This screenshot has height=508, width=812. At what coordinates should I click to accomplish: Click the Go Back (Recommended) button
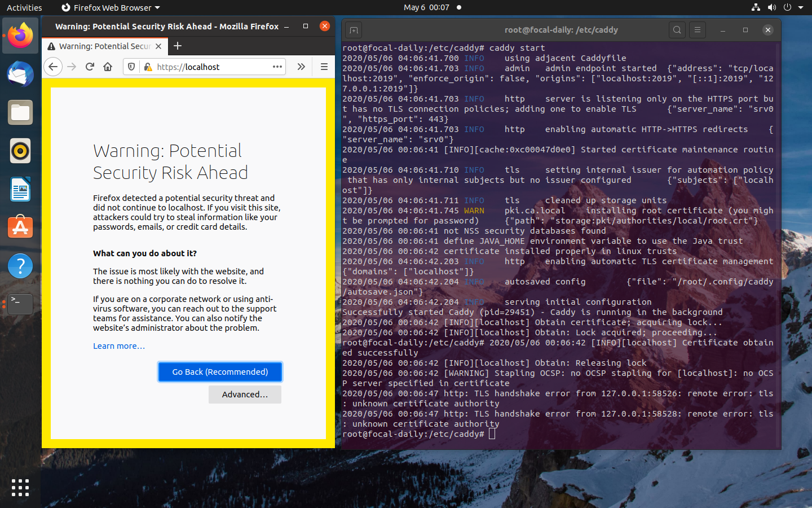(x=220, y=371)
